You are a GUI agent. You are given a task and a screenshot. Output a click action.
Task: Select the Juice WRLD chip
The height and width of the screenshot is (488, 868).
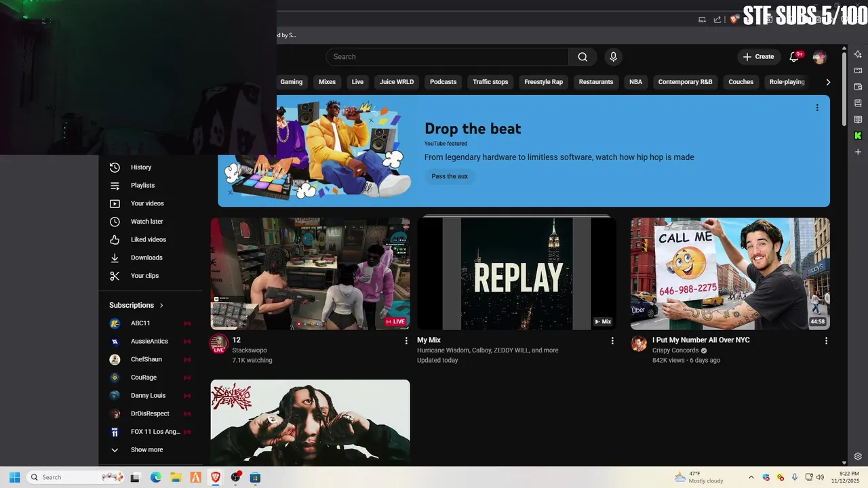pos(397,82)
